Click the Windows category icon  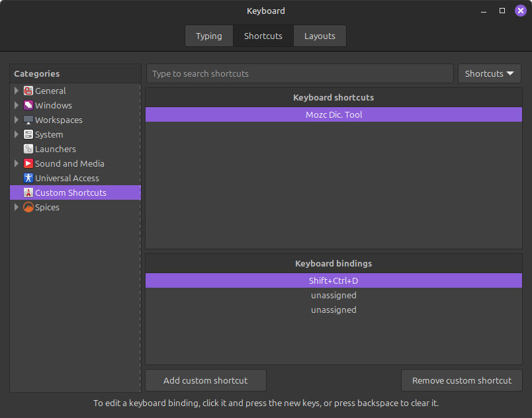28,106
